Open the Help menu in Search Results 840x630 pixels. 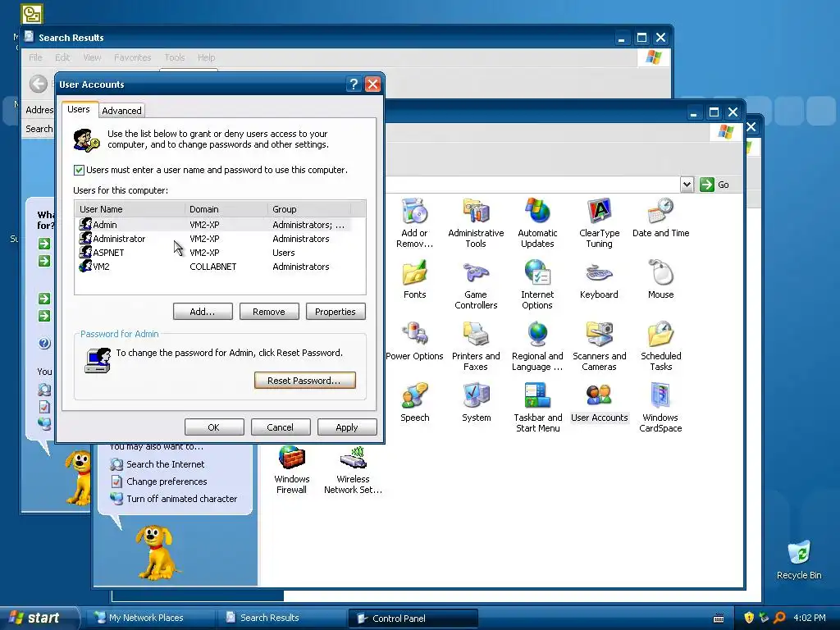[206, 57]
